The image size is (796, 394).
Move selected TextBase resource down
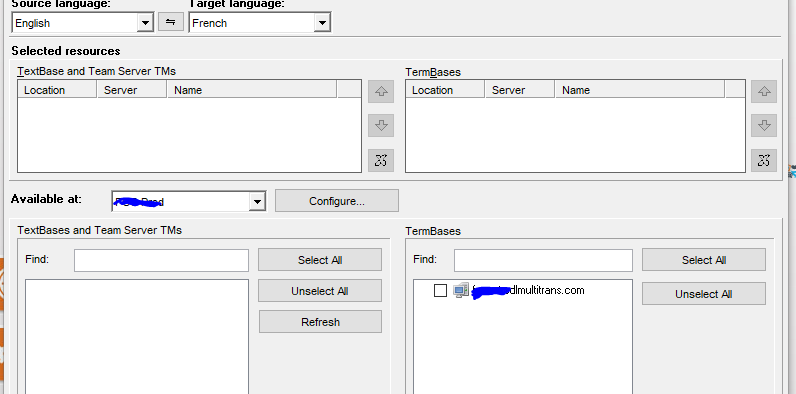381,125
